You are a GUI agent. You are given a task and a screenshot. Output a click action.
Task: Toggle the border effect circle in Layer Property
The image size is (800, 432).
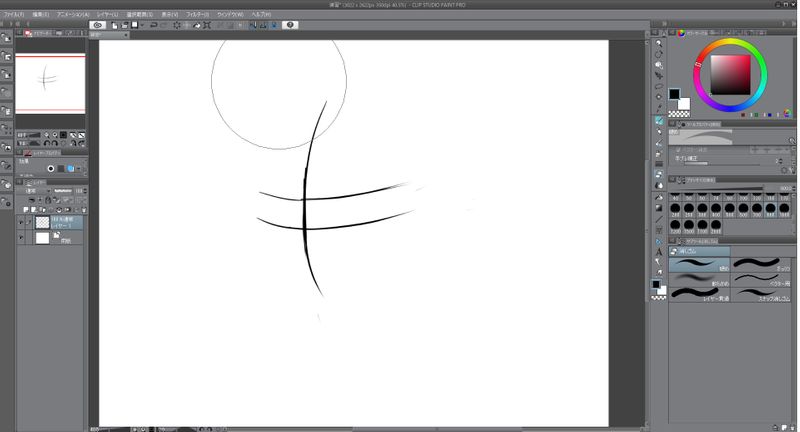51,168
